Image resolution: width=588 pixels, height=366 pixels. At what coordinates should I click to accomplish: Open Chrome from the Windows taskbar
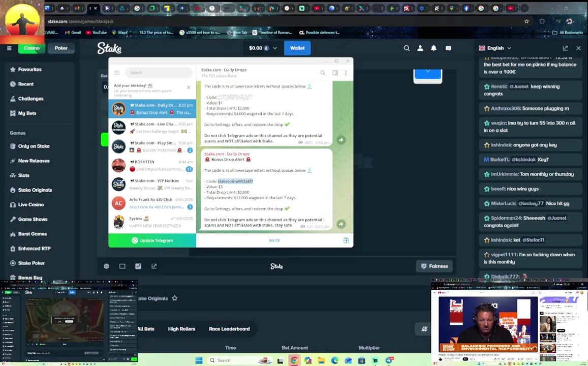[294, 360]
